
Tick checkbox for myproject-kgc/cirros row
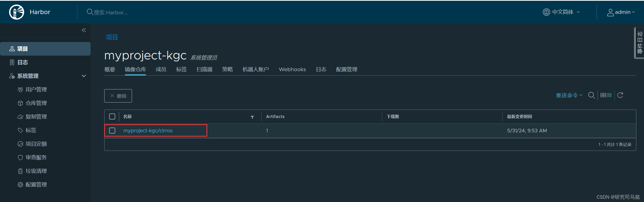coord(112,131)
